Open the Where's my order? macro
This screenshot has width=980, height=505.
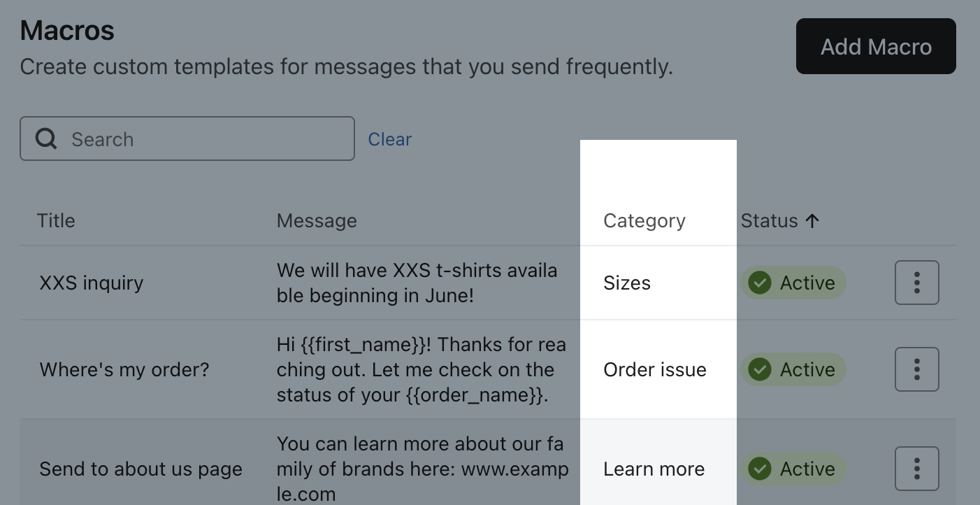[x=124, y=369]
